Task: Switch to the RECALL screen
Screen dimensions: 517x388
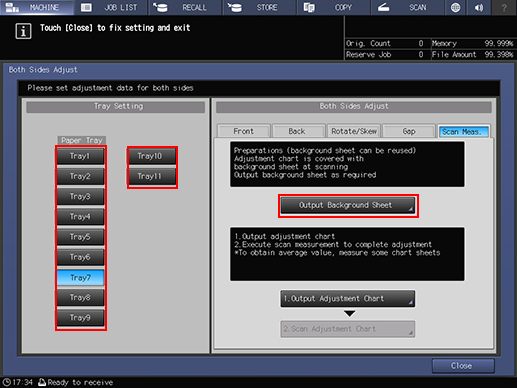Action: [185, 7]
